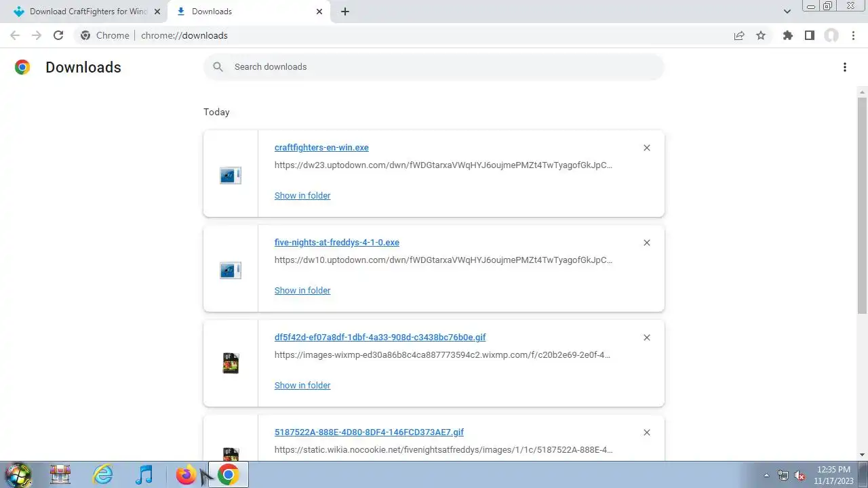Click the magnifier icon in search downloads
Screen dimensions: 868x488
[218, 66]
